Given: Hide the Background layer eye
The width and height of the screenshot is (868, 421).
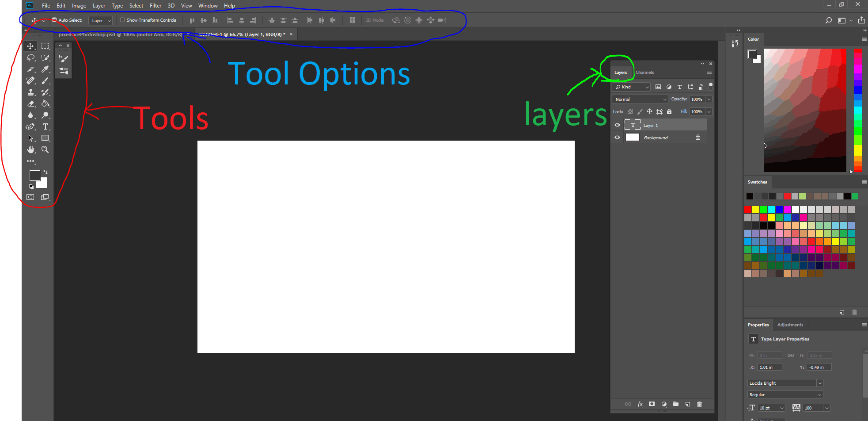Looking at the screenshot, I should point(617,138).
